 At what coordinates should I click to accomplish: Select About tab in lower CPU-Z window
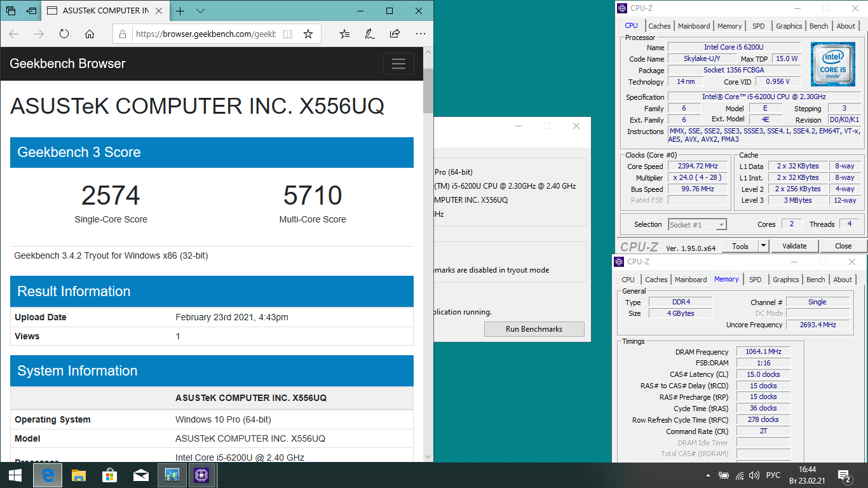[843, 280]
